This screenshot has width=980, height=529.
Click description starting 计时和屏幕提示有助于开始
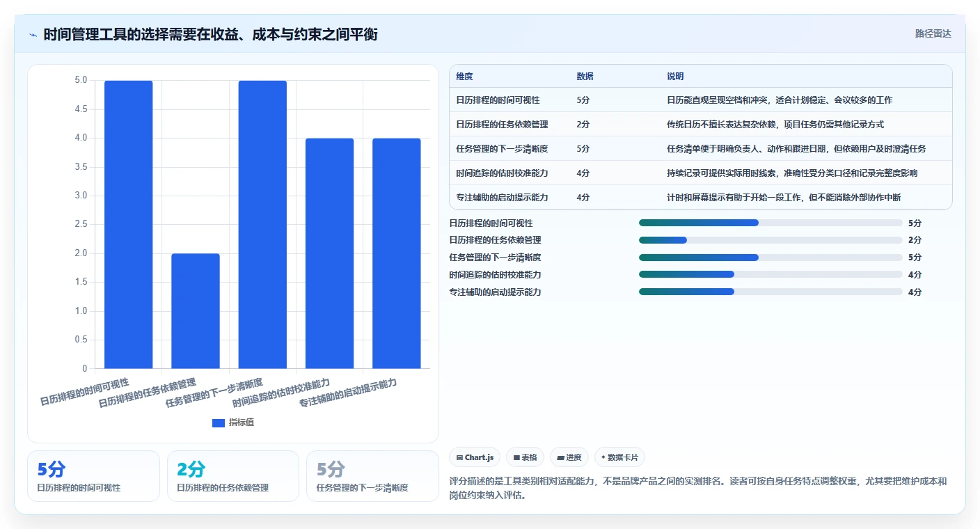784,198
